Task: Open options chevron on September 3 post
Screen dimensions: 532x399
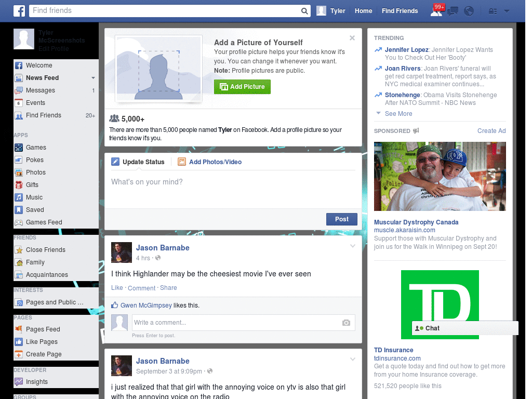Action: pyautogui.click(x=353, y=359)
